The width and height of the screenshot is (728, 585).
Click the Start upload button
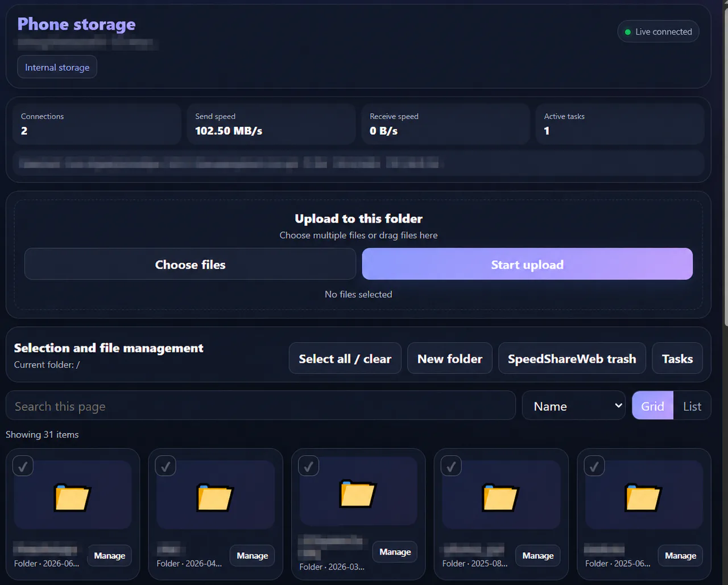coord(527,264)
